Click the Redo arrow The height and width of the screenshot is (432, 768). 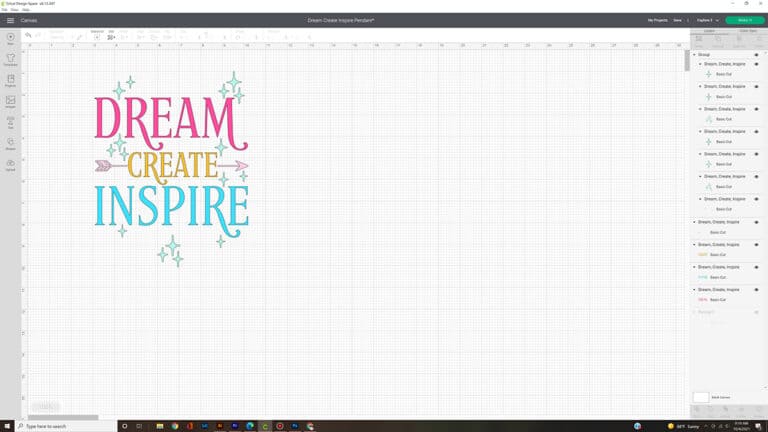pos(38,35)
